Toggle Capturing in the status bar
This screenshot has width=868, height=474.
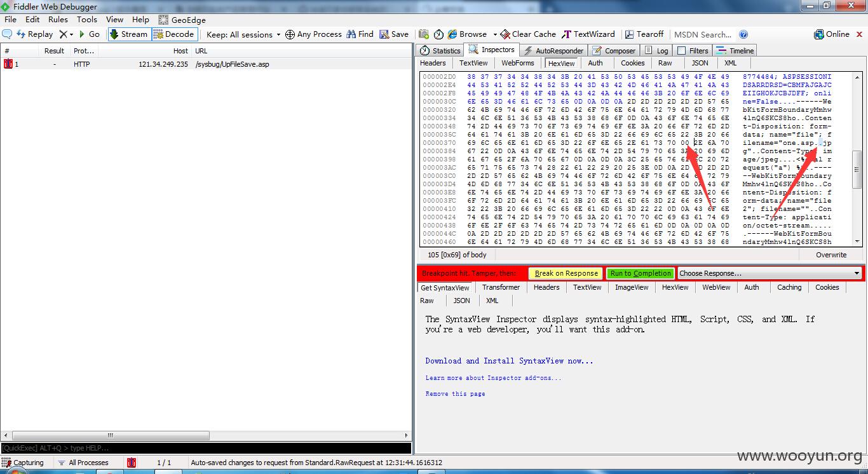coord(24,463)
